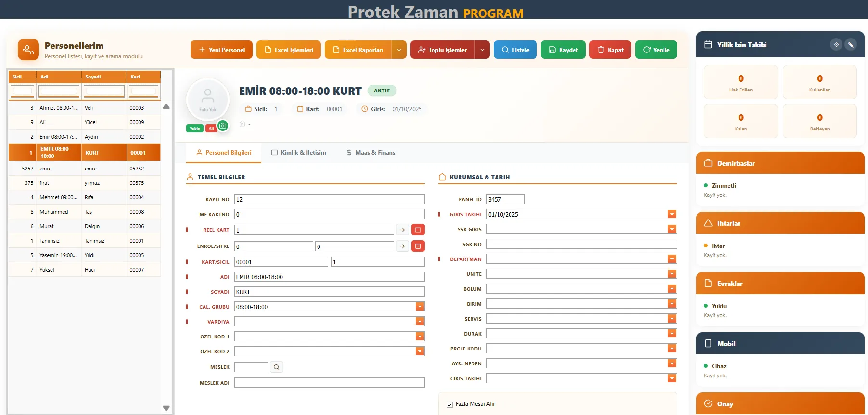The height and width of the screenshot is (415, 868).
Task: Open the Toplu İşlemler dropdown arrow
Action: 482,50
